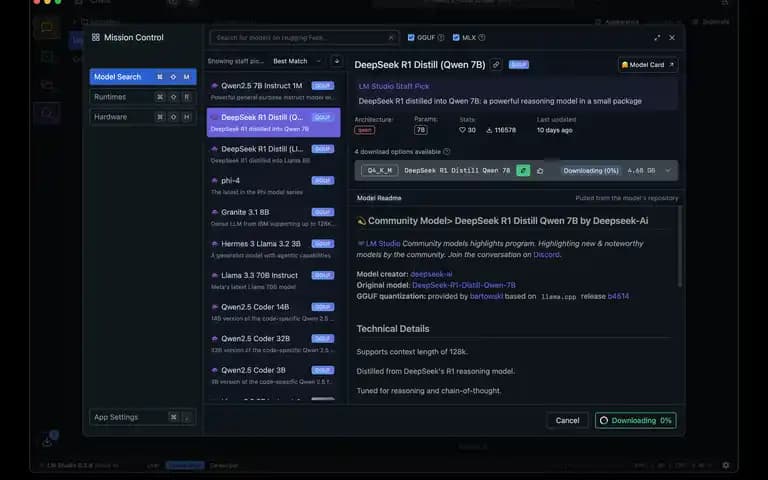768x480 pixels.
Task: Show info about MLX format
Action: [482, 38]
